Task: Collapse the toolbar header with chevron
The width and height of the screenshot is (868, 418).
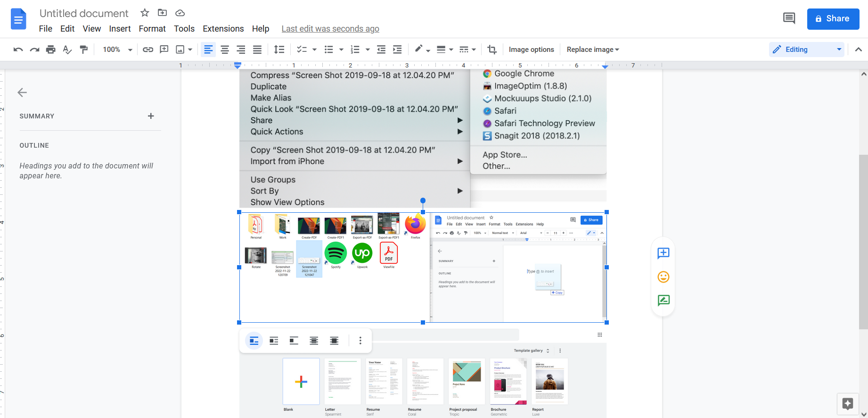Action: [x=859, y=50]
